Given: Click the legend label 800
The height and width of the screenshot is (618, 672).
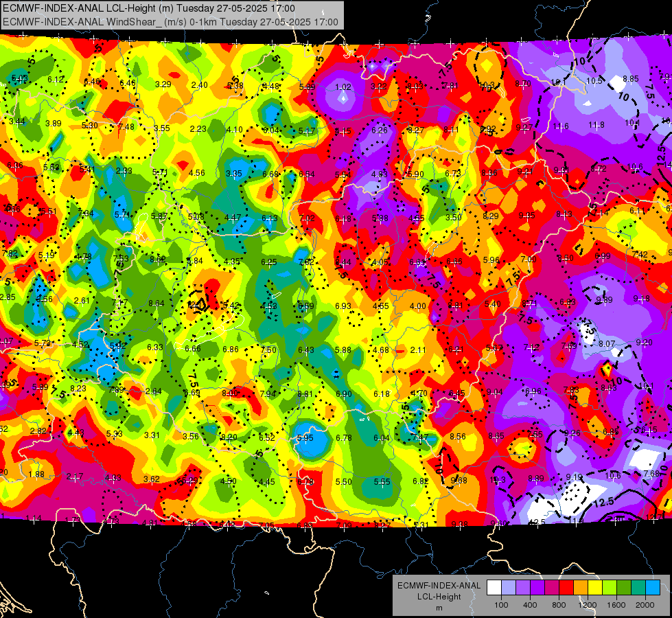Looking at the screenshot, I should [x=559, y=605].
